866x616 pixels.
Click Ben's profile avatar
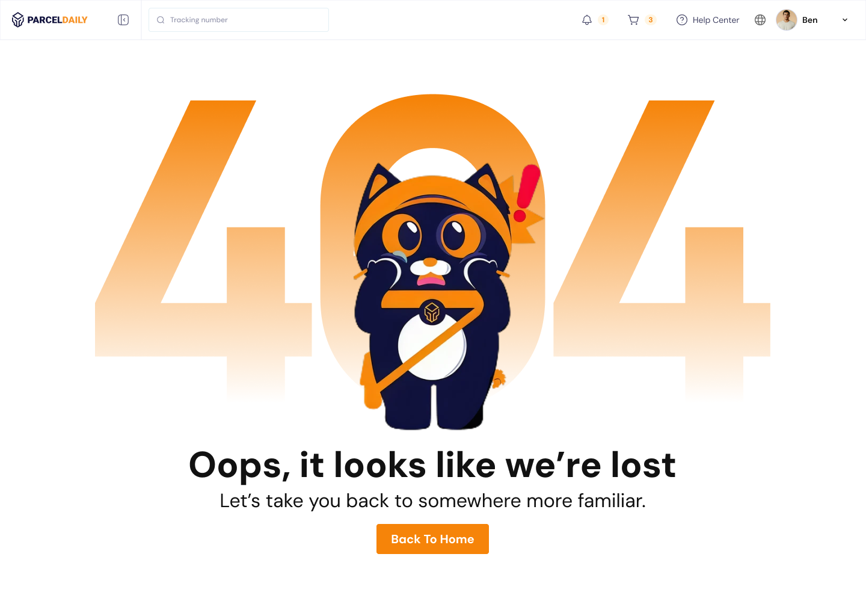[x=787, y=20]
